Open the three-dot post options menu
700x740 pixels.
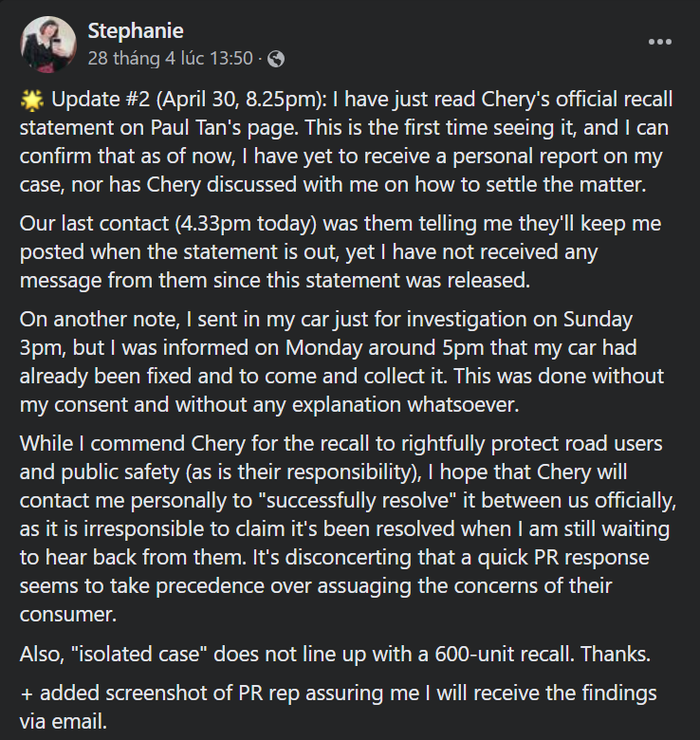pos(659,42)
